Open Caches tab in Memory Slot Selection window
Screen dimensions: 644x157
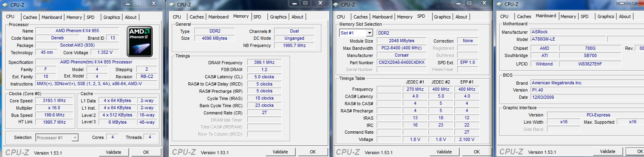(x=360, y=17)
